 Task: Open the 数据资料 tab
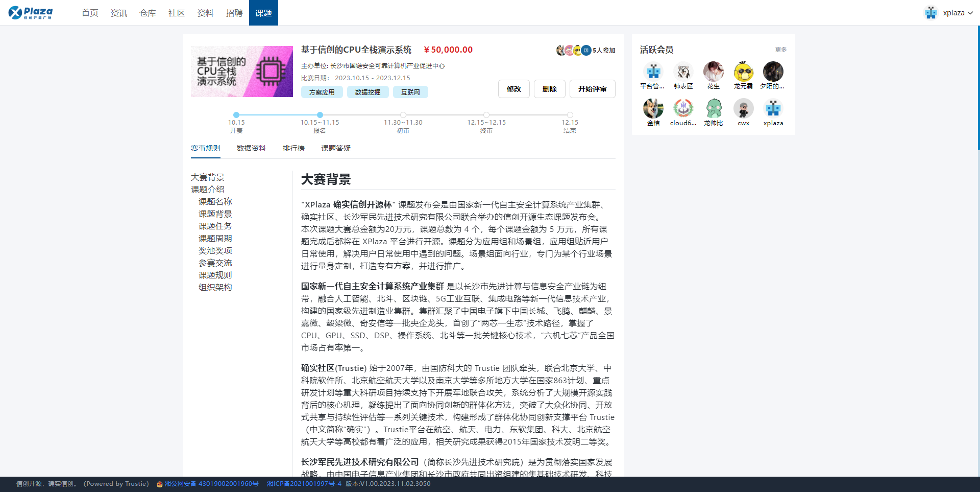tap(251, 148)
